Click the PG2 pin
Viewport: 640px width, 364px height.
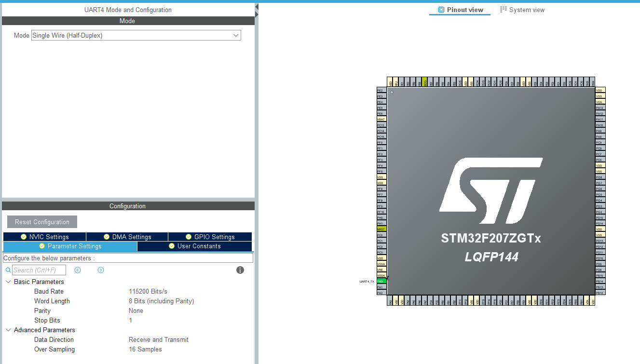click(x=600, y=212)
